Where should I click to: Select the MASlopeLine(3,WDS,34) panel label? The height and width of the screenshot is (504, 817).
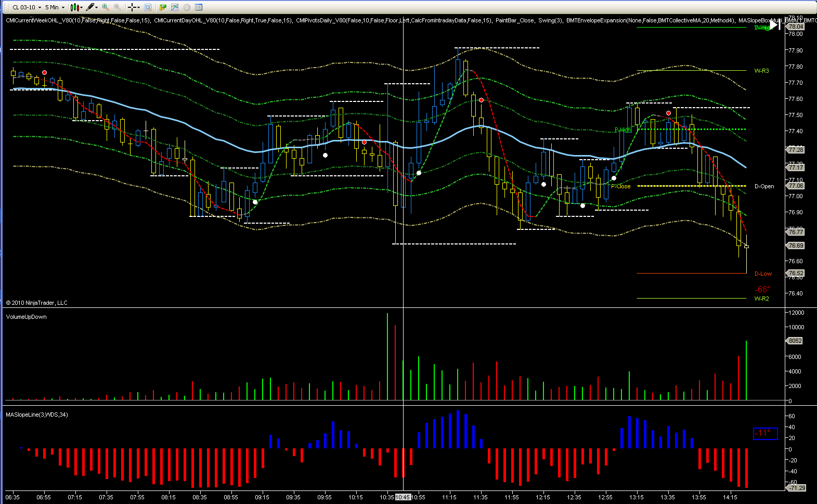37,415
